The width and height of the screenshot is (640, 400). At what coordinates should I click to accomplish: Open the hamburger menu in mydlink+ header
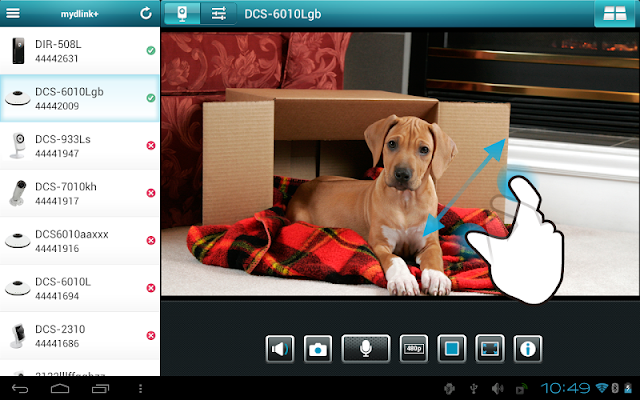13,13
